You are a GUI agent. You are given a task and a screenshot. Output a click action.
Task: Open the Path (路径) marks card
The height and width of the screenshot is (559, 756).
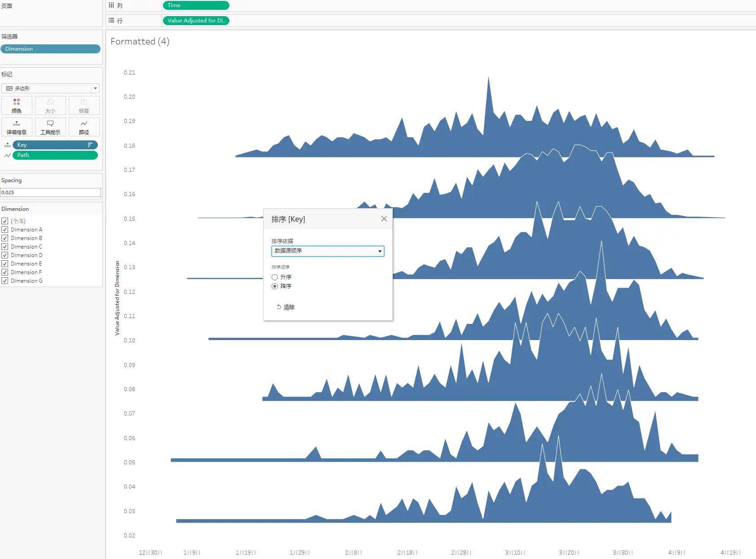84,127
